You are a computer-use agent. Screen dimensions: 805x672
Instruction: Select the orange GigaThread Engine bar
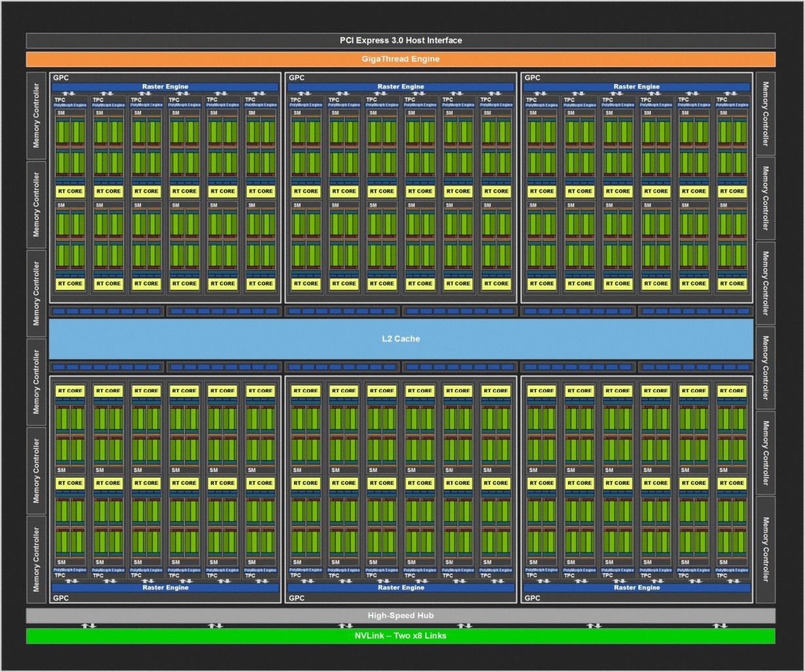[x=400, y=59]
